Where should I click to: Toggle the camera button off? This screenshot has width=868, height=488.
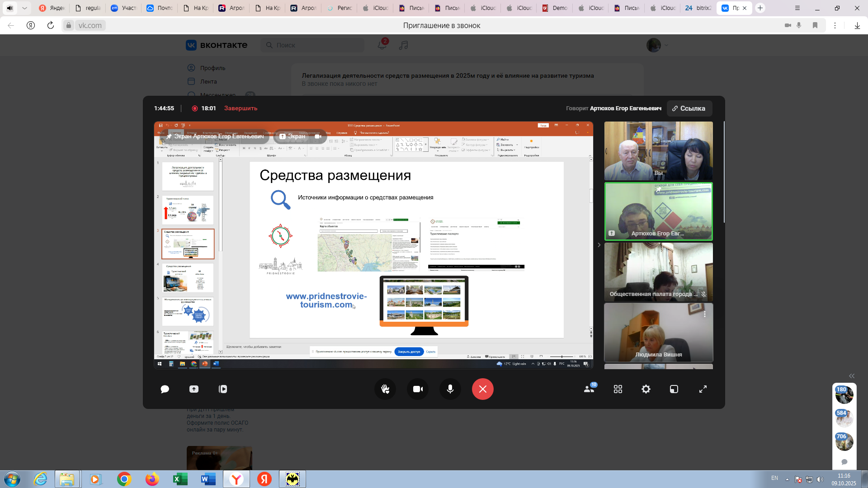tap(418, 389)
